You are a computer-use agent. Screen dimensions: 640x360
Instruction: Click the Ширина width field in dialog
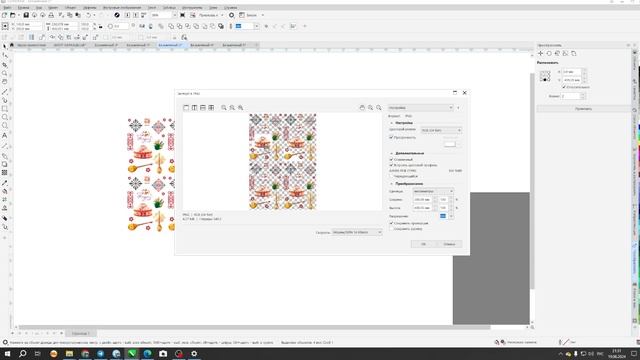(422, 200)
